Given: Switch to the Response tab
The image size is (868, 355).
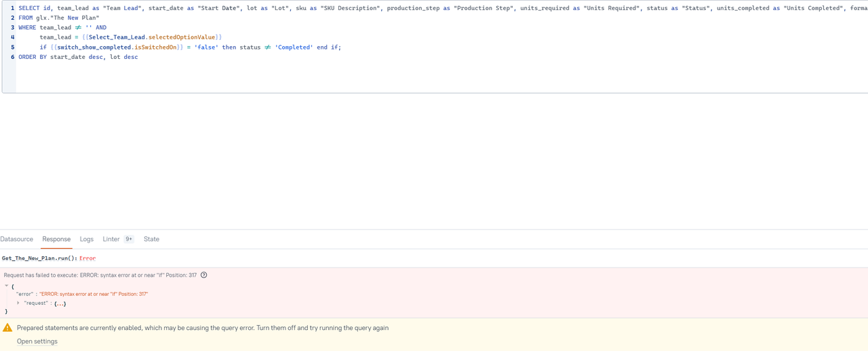Looking at the screenshot, I should [56, 239].
